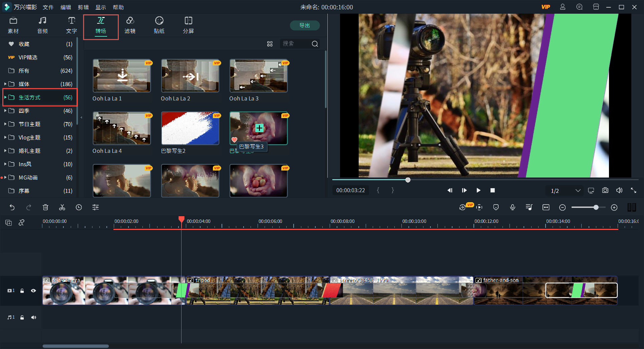This screenshot has width=644, height=349.
Task: Toggle video track 1 eye visibility
Action: 33,291
